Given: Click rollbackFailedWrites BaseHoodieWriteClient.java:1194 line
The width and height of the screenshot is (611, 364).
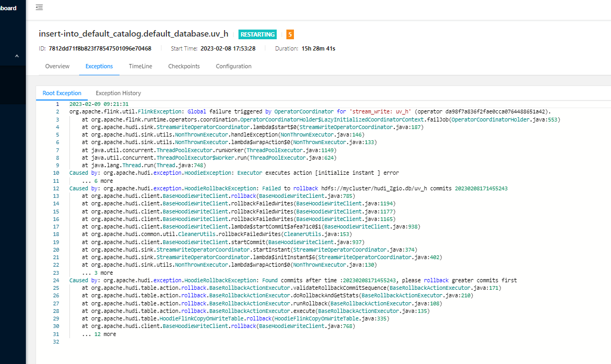Looking at the screenshot, I should [239, 204].
